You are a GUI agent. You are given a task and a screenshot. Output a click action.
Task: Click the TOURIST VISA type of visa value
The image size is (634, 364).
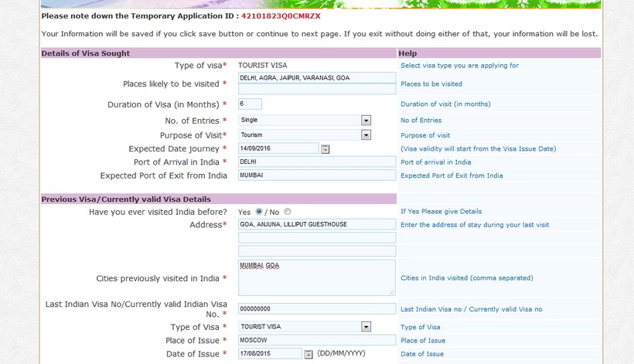pos(262,65)
